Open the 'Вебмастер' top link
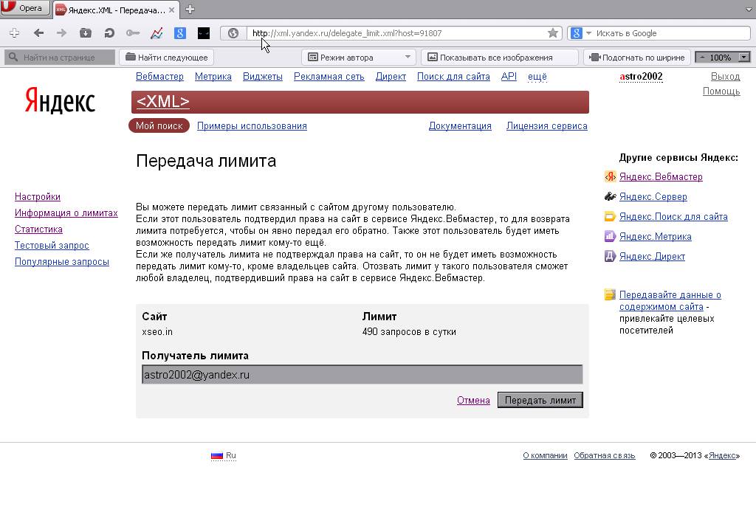This screenshot has width=756, height=532. pos(159,77)
